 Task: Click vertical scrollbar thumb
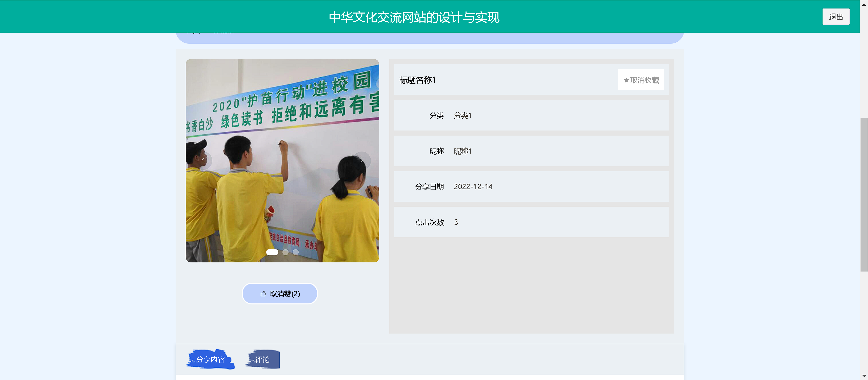(x=864, y=194)
